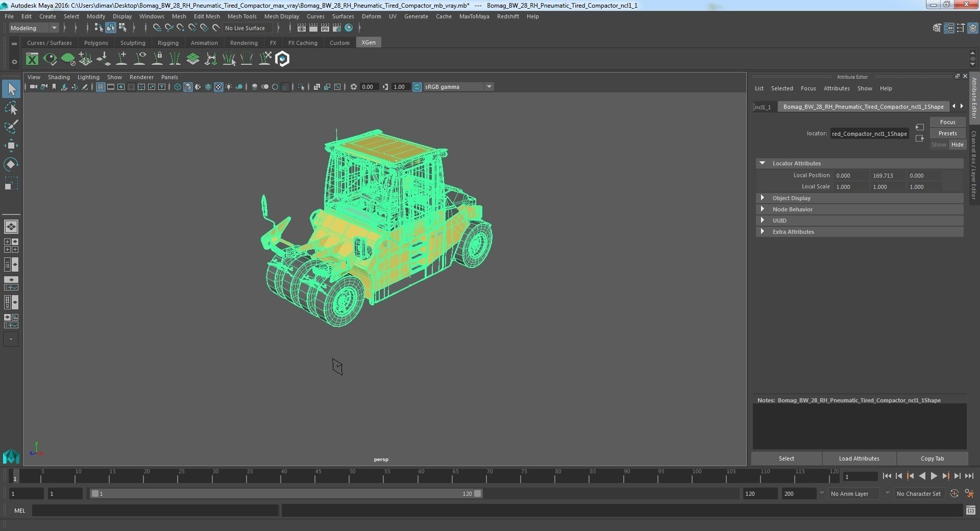Click the Focus button
980x531 pixels.
click(x=947, y=122)
